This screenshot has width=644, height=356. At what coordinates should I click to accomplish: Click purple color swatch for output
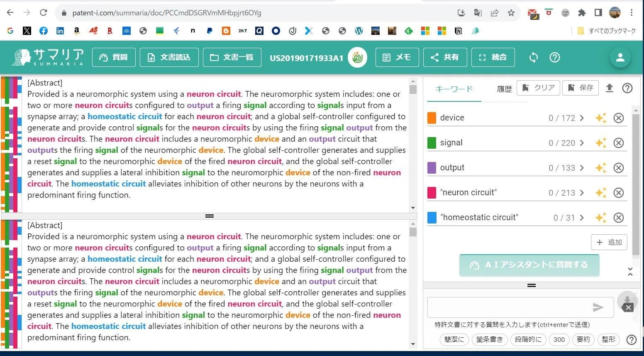point(432,168)
